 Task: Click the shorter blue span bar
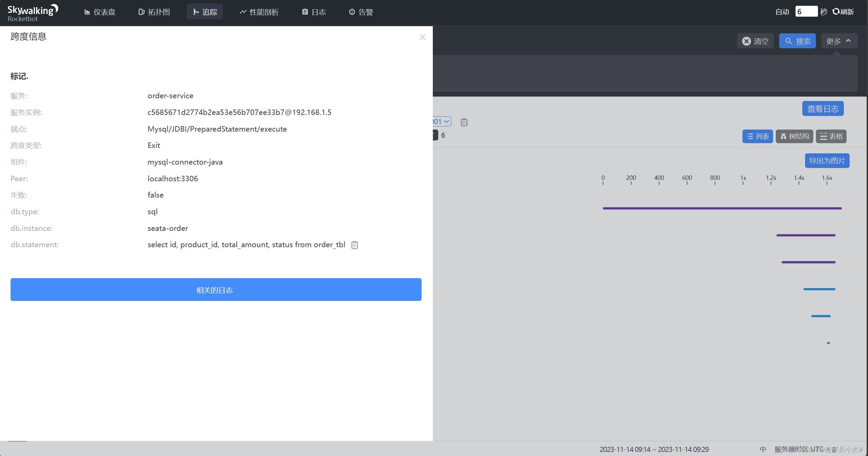tap(821, 316)
